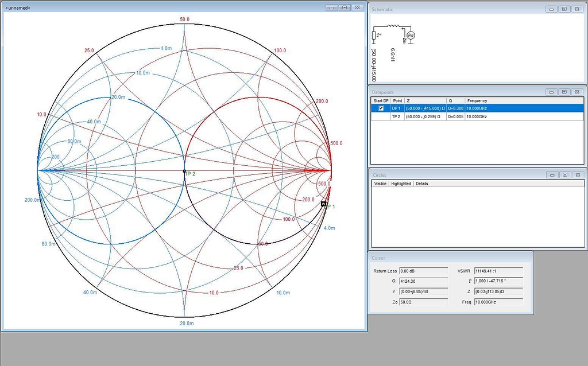
Task: Close the Circles panel
Action: point(578,174)
